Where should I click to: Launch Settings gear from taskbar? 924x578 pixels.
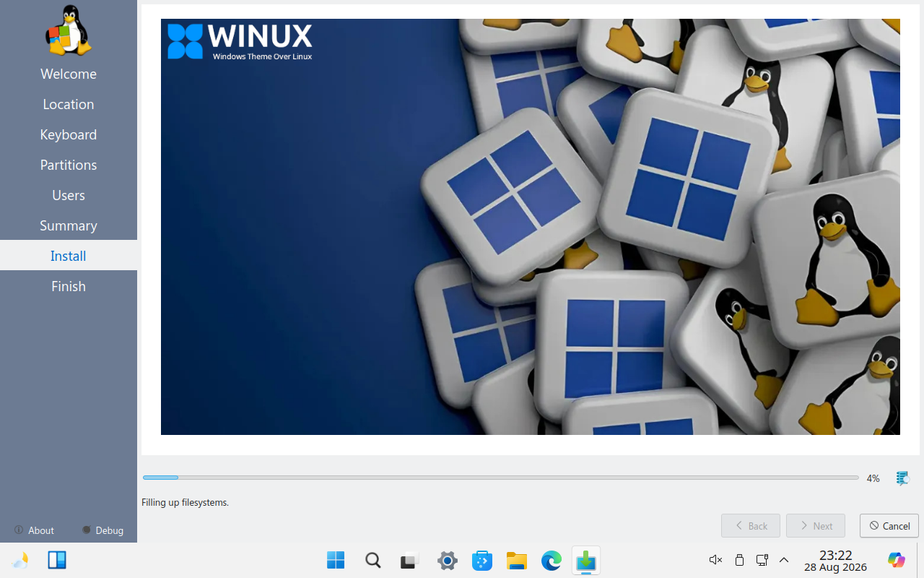(x=448, y=560)
